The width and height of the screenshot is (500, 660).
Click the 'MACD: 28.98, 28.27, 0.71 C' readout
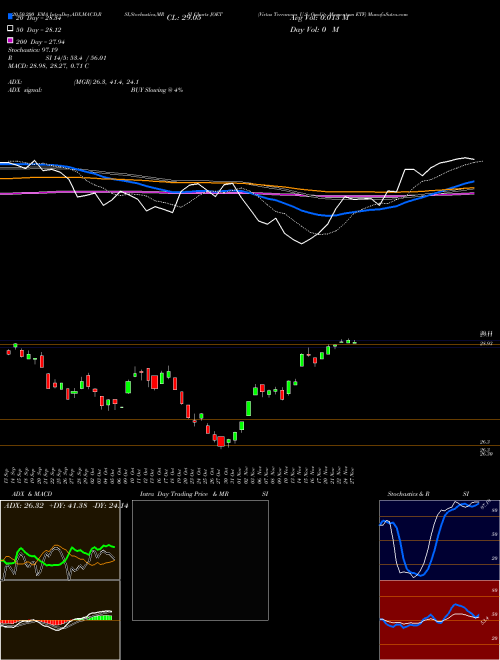click(48, 66)
